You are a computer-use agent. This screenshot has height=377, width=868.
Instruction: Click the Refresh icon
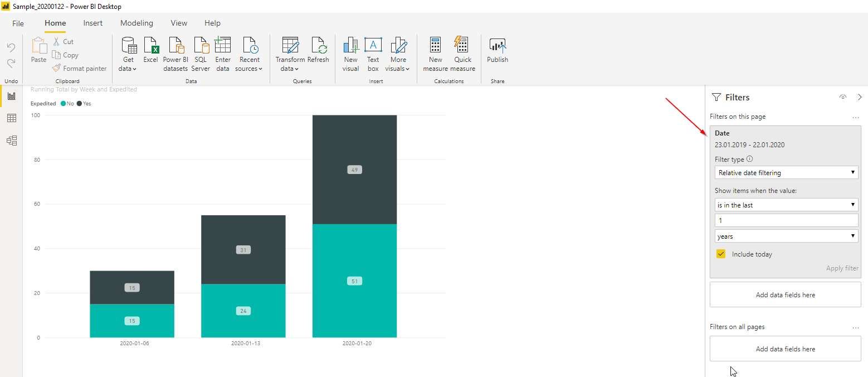tap(318, 46)
